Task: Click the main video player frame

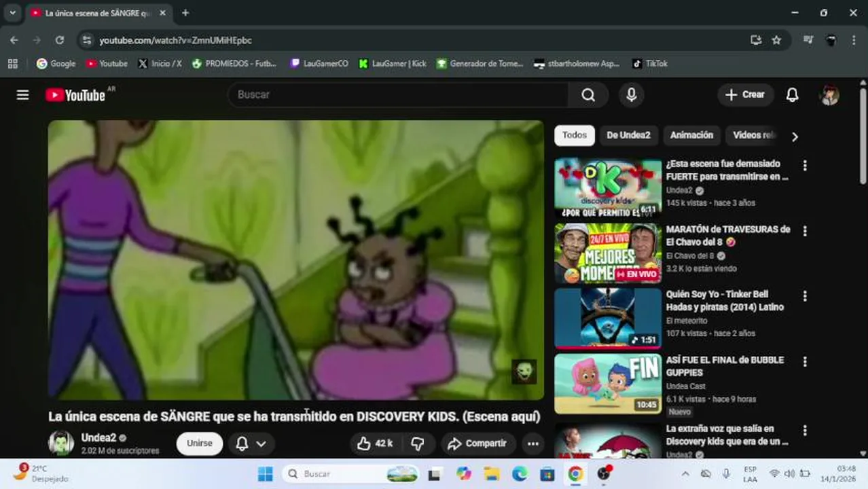Action: click(x=295, y=260)
